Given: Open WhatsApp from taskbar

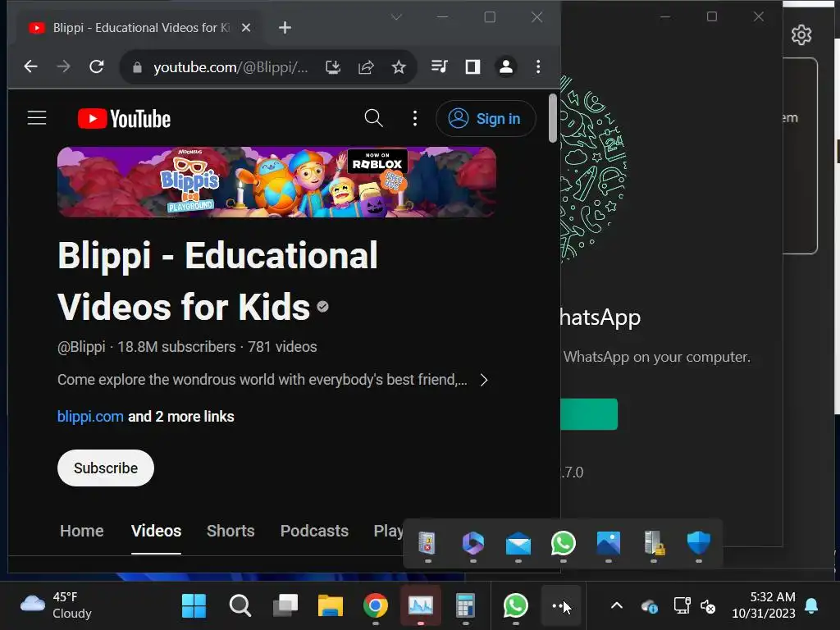Looking at the screenshot, I should (515, 606).
